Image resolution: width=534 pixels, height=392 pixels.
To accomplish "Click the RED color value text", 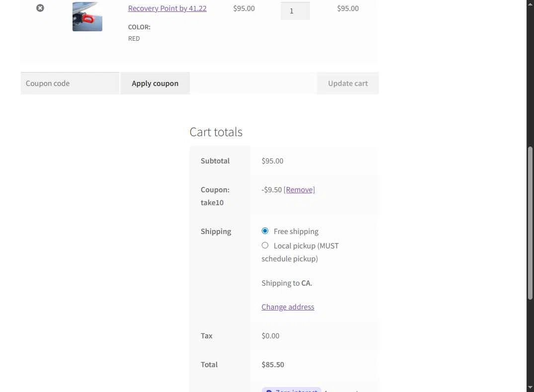I will (x=134, y=38).
